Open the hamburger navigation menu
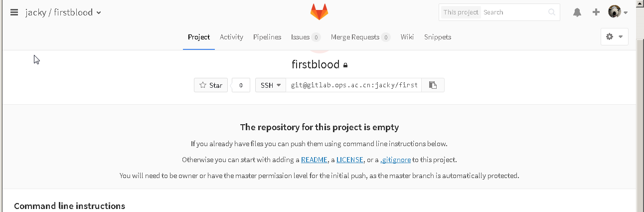The width and height of the screenshot is (644, 212). [14, 12]
